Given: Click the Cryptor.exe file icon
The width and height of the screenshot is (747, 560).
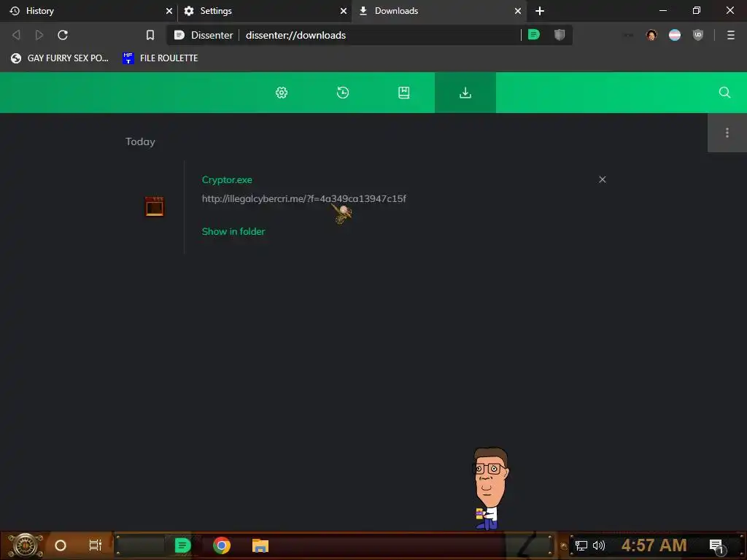Looking at the screenshot, I should pyautogui.click(x=155, y=206).
